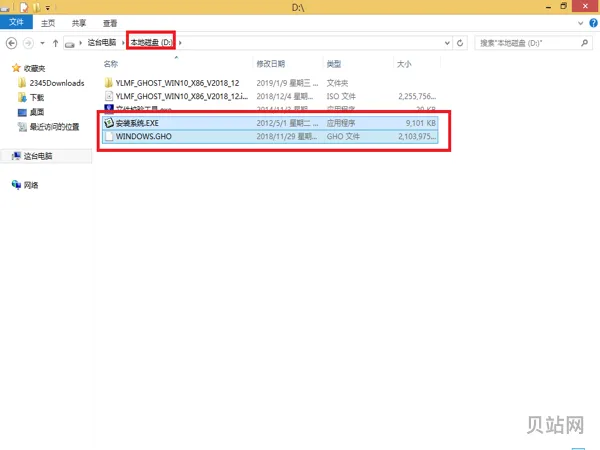Open address bar history dropdown

pyautogui.click(x=447, y=43)
